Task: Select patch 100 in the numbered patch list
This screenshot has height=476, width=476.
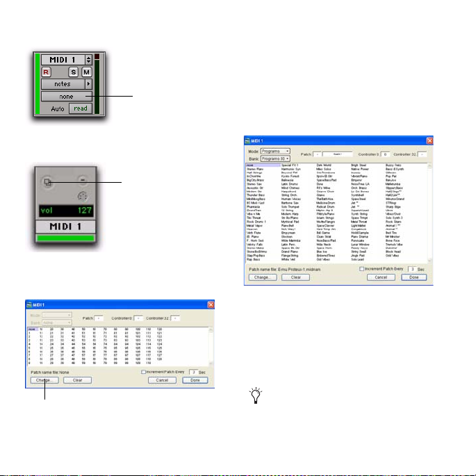Action: coord(138,329)
